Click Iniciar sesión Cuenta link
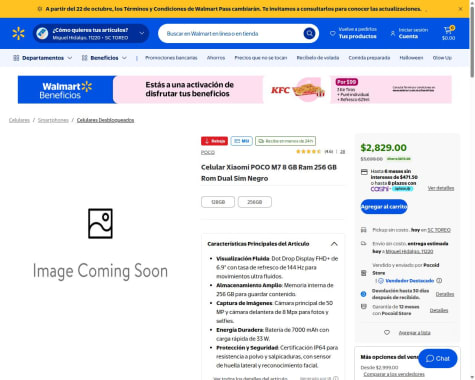475x380 pixels. (x=413, y=33)
